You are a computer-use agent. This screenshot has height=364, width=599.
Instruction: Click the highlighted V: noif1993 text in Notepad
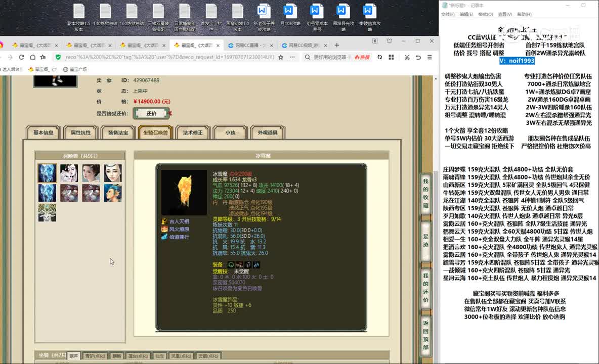point(517,61)
